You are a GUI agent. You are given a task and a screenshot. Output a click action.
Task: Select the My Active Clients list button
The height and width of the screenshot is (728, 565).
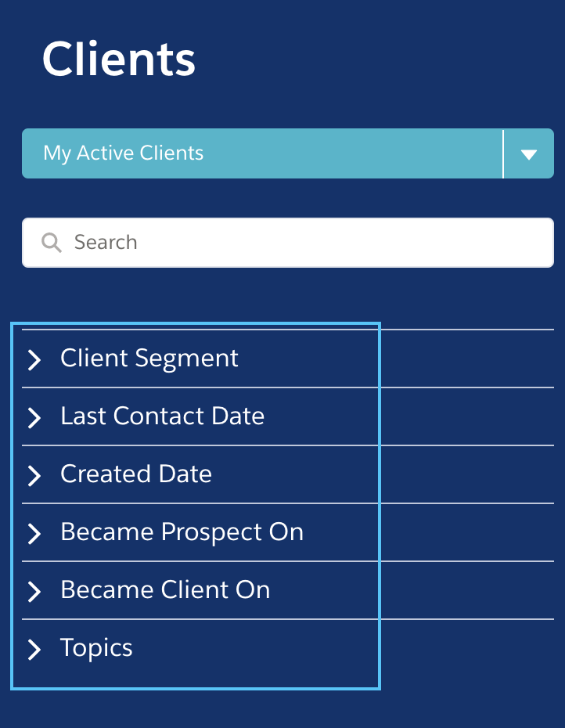point(262,153)
